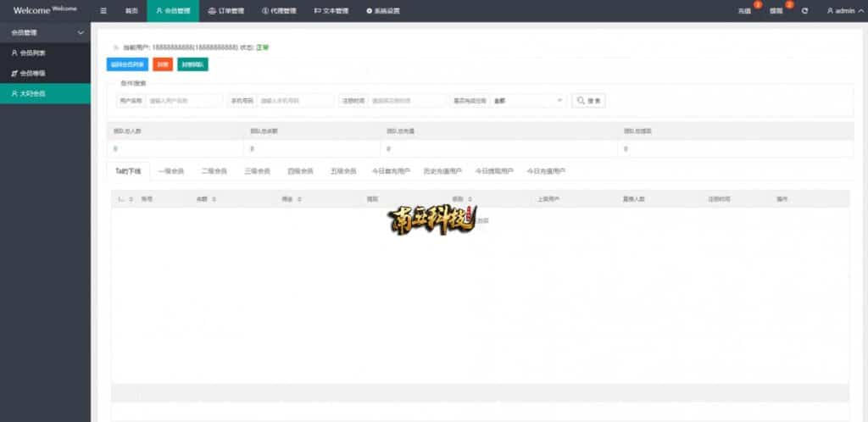
Task: Focus the 注册时间 date input field
Action: coord(408,101)
